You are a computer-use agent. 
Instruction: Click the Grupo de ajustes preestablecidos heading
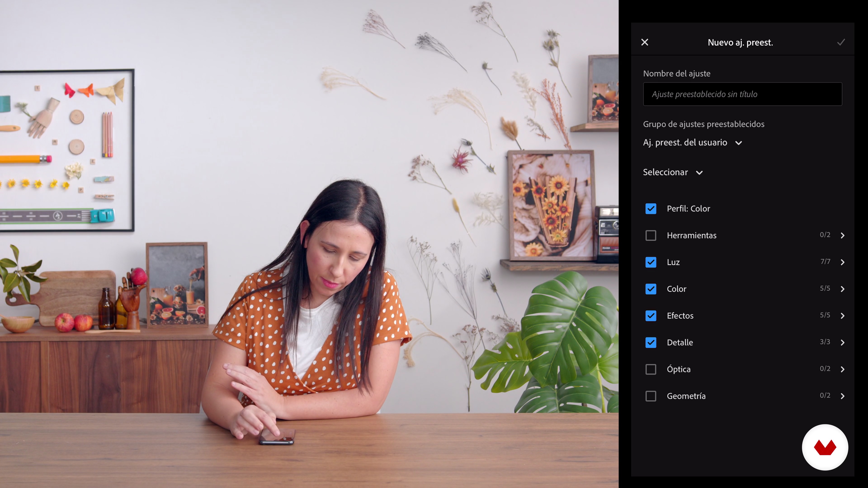point(704,124)
